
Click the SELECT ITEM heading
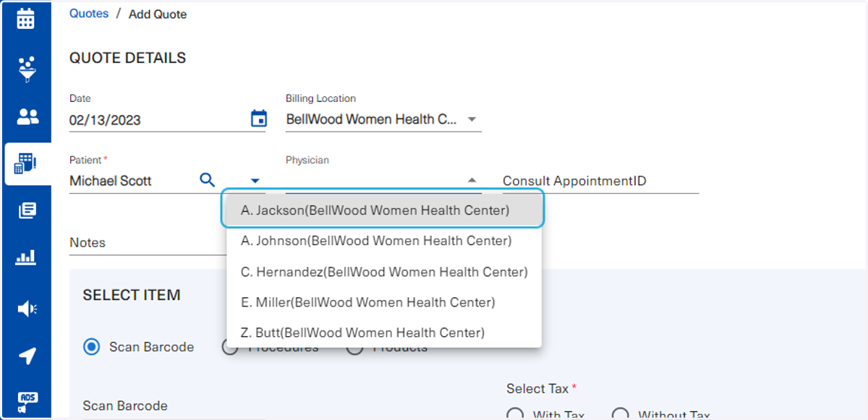pos(132,295)
